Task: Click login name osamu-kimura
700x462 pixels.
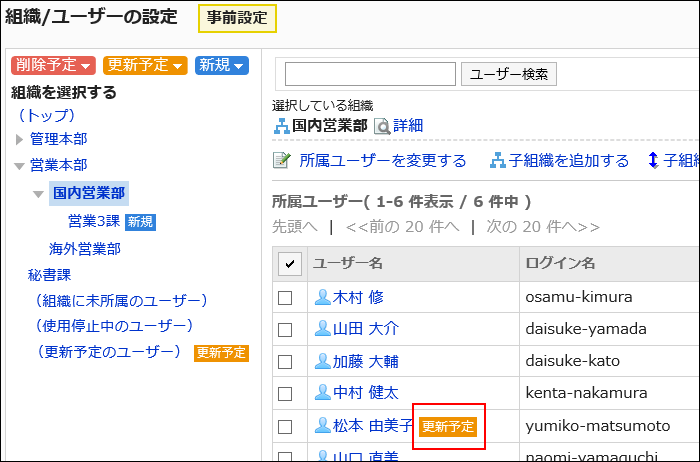Action: (x=579, y=297)
